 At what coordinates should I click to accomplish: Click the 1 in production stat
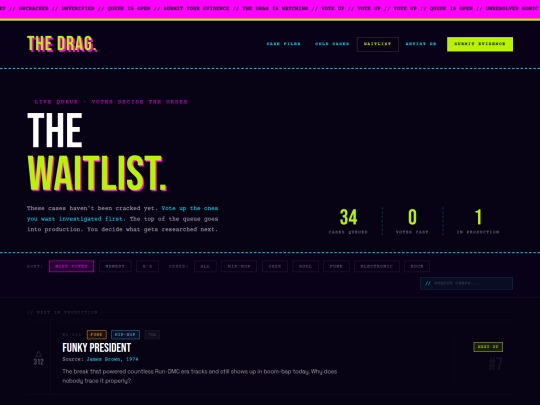(478, 221)
